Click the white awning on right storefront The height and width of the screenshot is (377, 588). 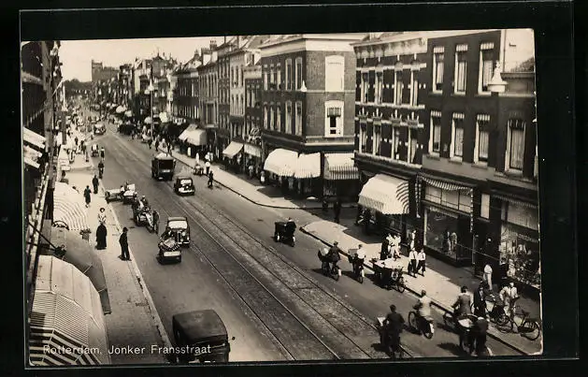[383, 194]
